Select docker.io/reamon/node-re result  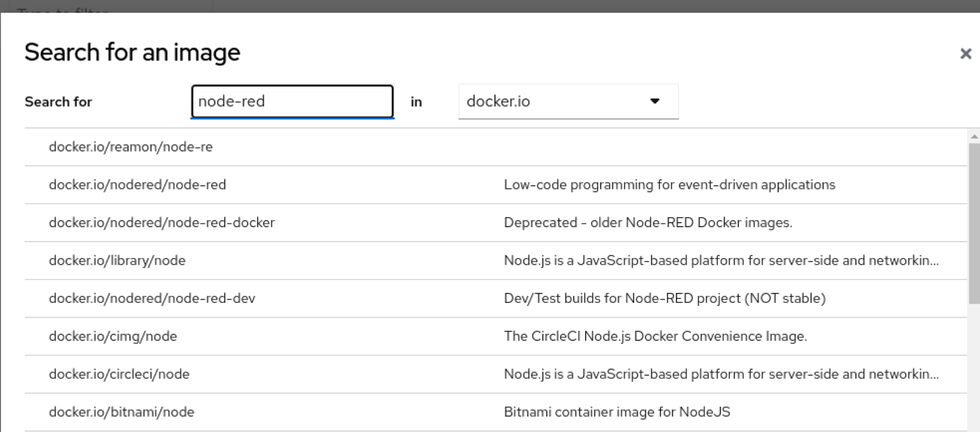pos(131,147)
